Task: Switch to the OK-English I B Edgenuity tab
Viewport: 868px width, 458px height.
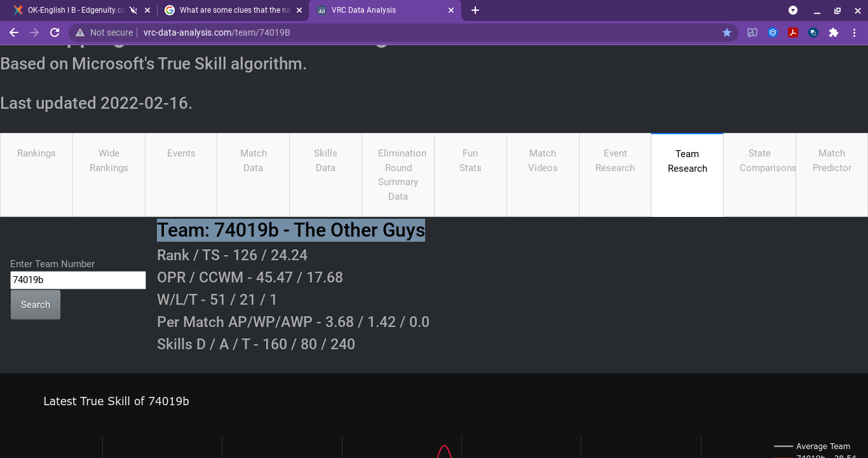Action: (70, 10)
